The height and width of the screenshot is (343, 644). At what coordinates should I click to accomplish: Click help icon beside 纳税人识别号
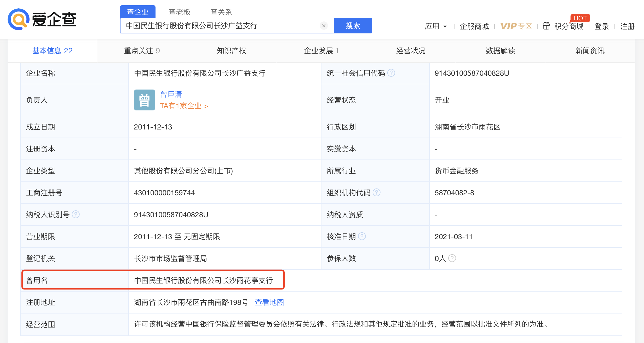[76, 214]
